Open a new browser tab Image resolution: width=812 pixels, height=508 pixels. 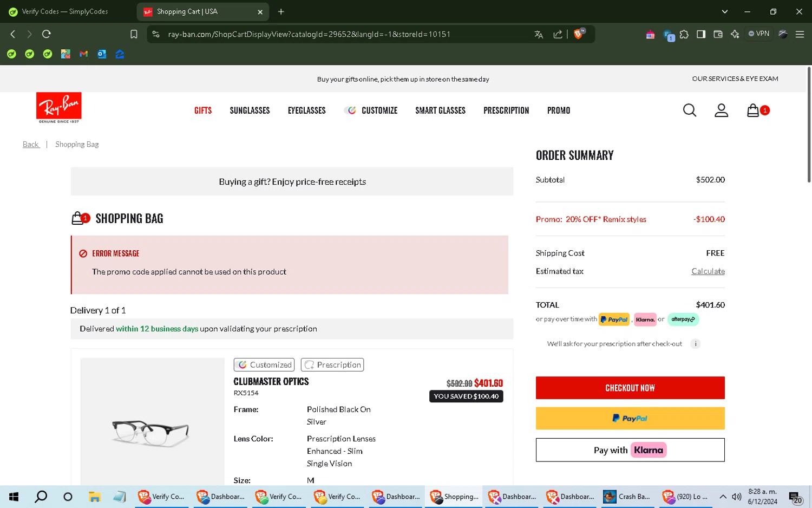pos(281,11)
